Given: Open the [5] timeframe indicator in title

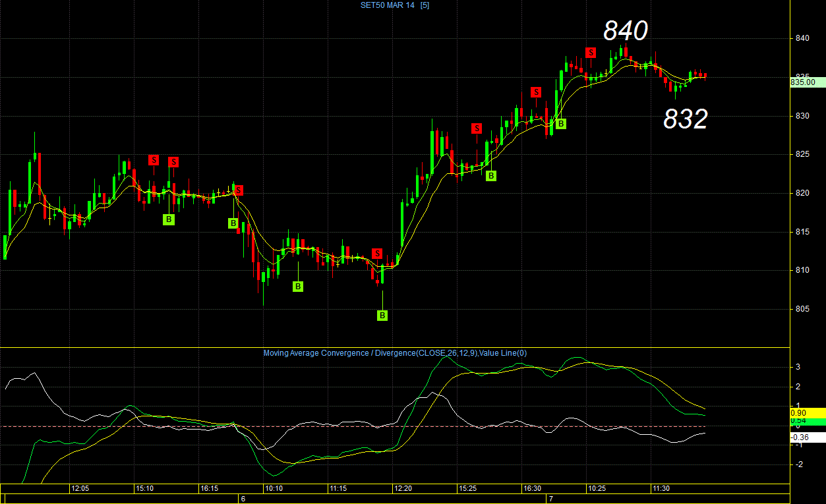Looking at the screenshot, I should click(x=425, y=5).
